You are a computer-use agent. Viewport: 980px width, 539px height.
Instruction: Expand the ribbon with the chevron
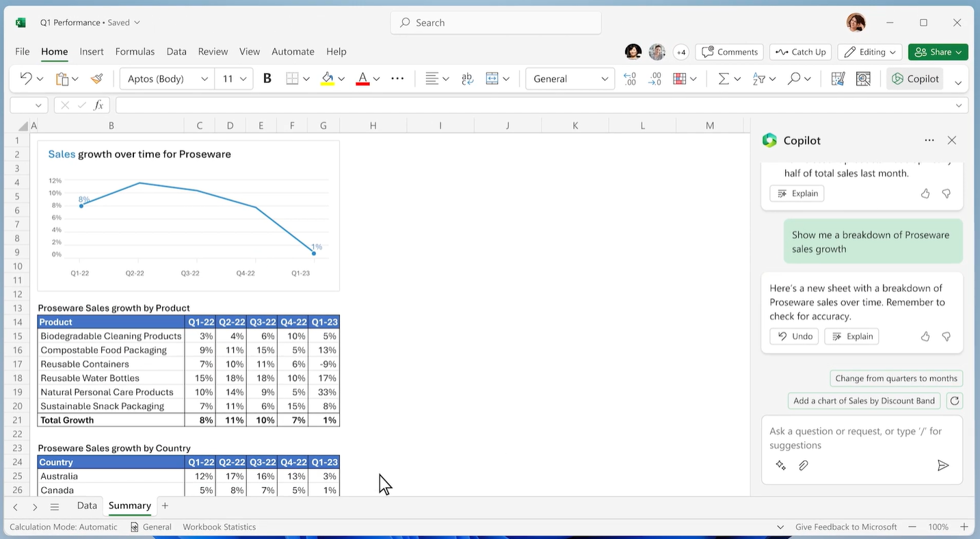pyautogui.click(x=958, y=83)
